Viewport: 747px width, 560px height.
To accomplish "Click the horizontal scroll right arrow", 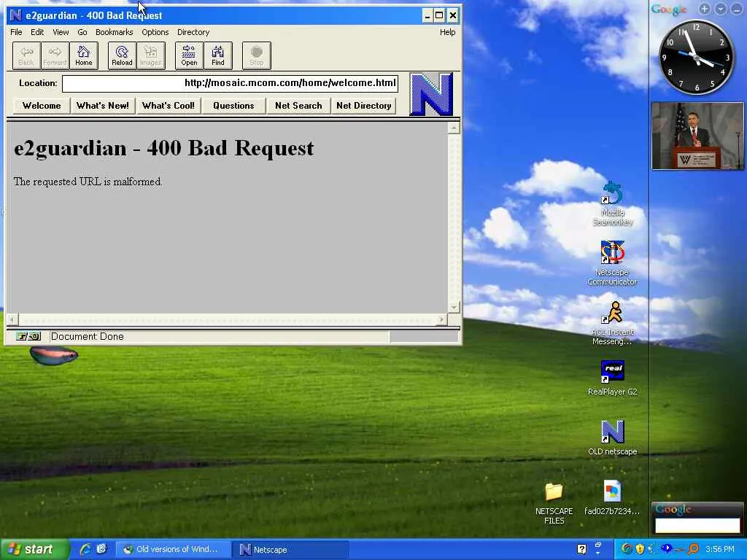I will [441, 319].
